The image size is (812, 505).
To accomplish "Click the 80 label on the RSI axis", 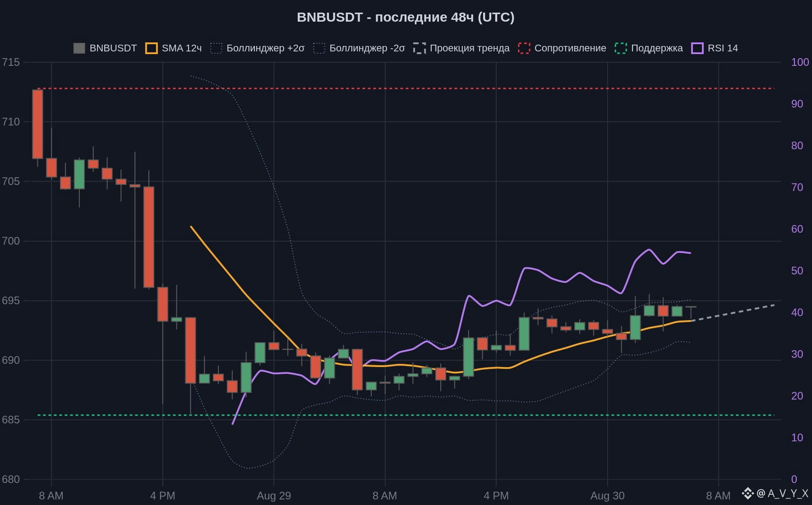I will click(797, 146).
